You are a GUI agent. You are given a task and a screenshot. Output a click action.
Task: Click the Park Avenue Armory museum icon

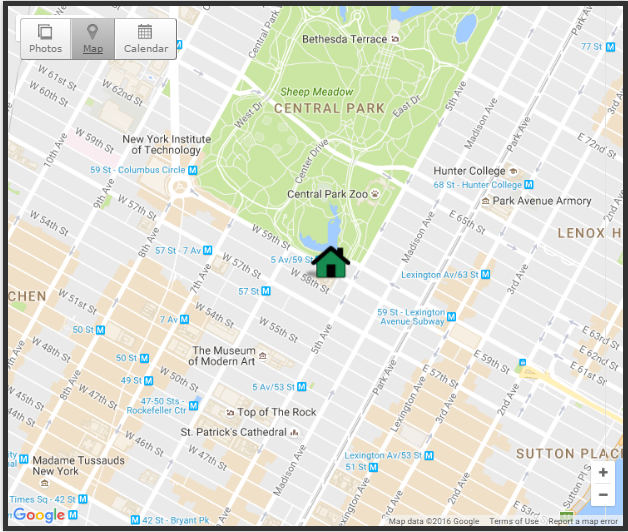485,201
